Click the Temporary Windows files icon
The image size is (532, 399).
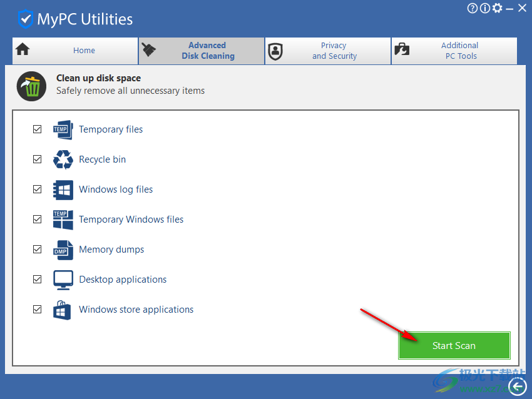point(63,220)
